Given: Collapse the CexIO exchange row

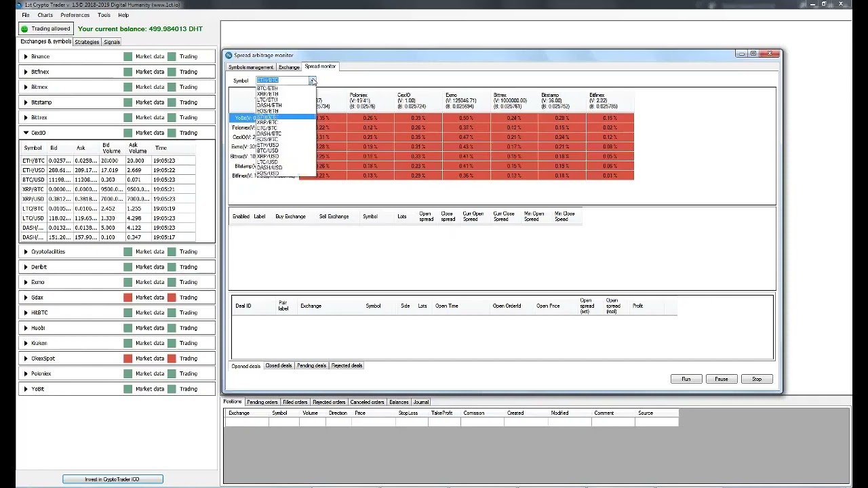Looking at the screenshot, I should (26, 133).
